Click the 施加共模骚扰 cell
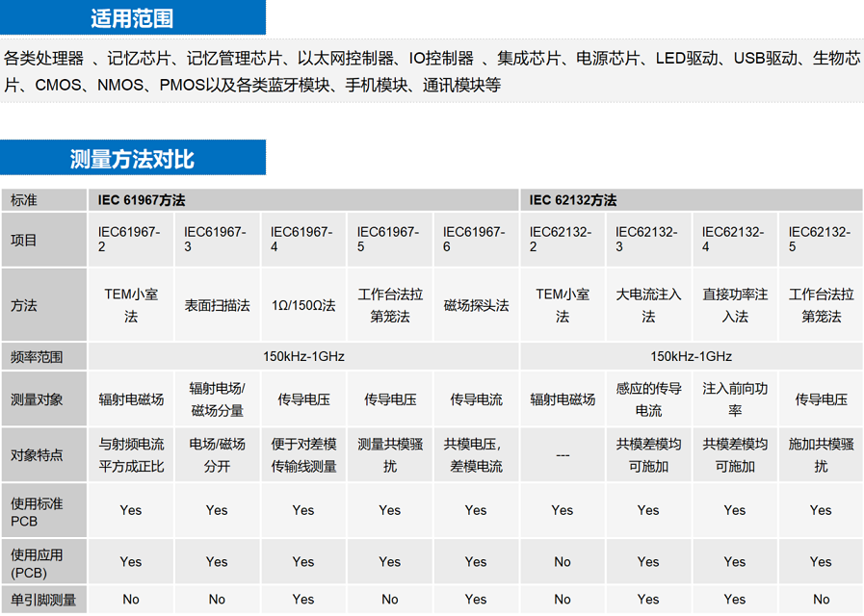This screenshot has width=864, height=616. (821, 454)
